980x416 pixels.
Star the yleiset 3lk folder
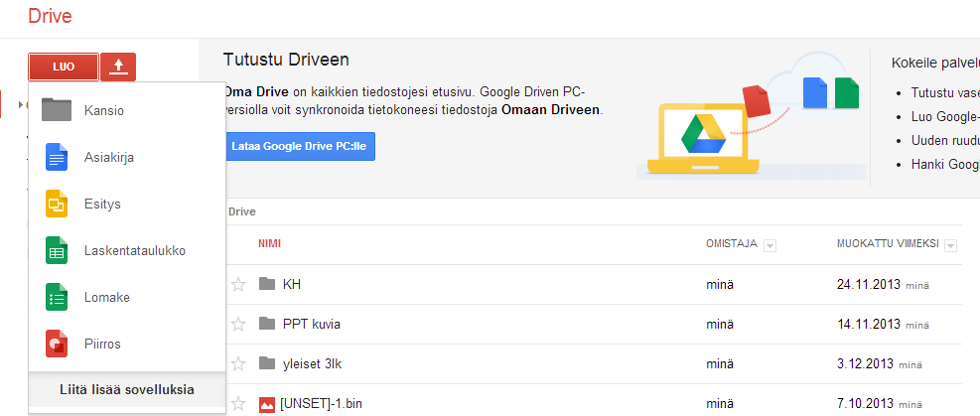point(238,363)
